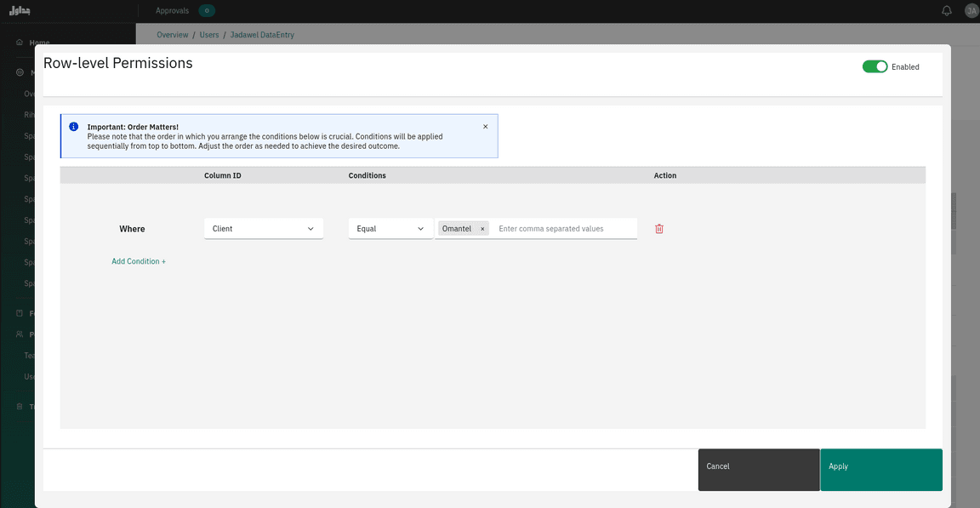Expand the Equal condition dropdown

(x=390, y=229)
